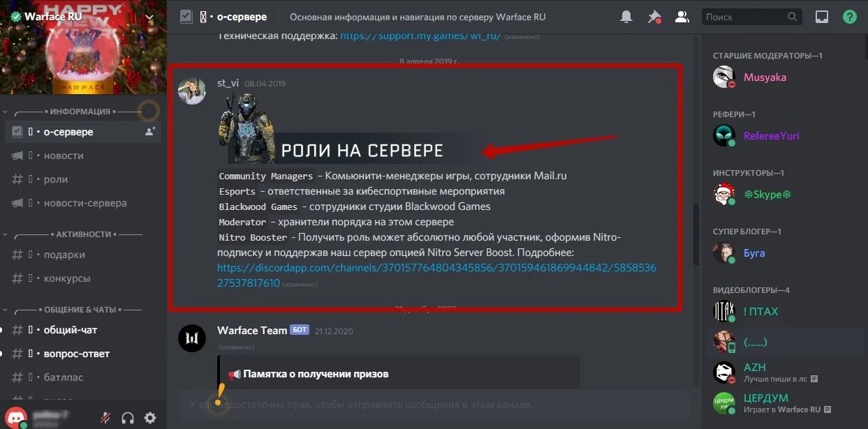868x429 pixels.
Task: Open notification settings bell icon
Action: (x=626, y=17)
